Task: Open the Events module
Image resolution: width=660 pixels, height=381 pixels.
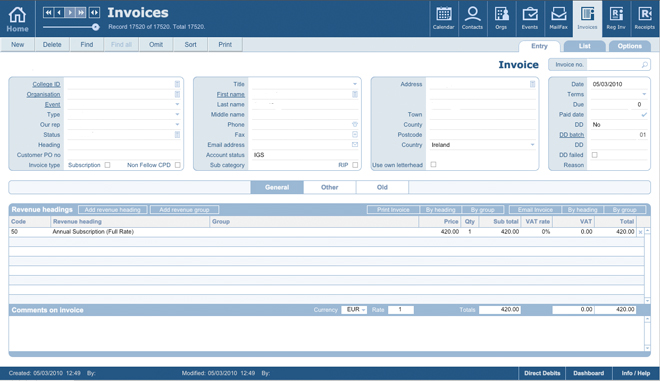Action: 530,18
